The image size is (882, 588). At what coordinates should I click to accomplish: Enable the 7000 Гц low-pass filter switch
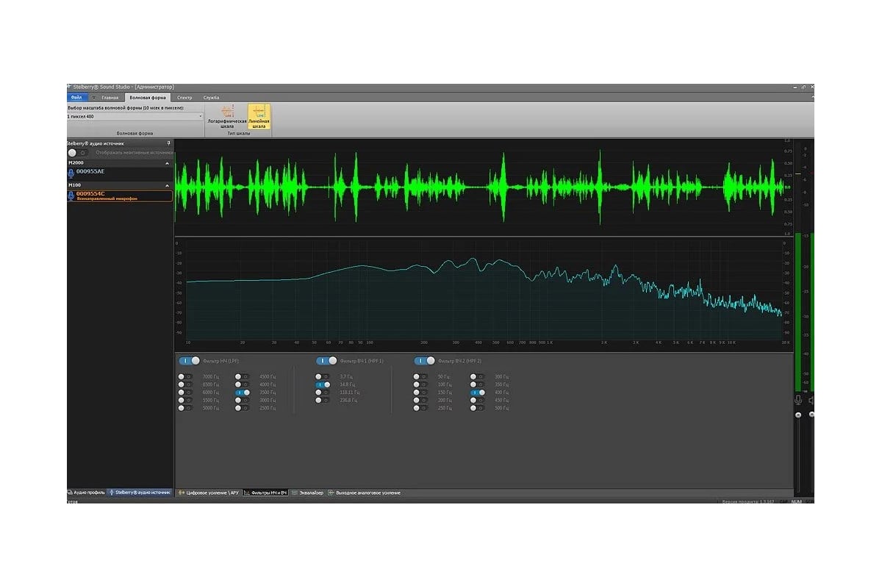point(185,376)
